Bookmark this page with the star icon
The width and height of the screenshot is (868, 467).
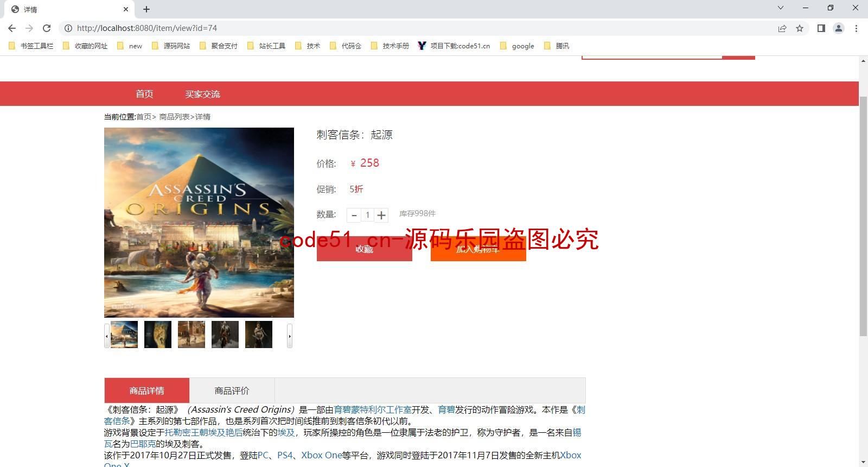click(x=800, y=28)
